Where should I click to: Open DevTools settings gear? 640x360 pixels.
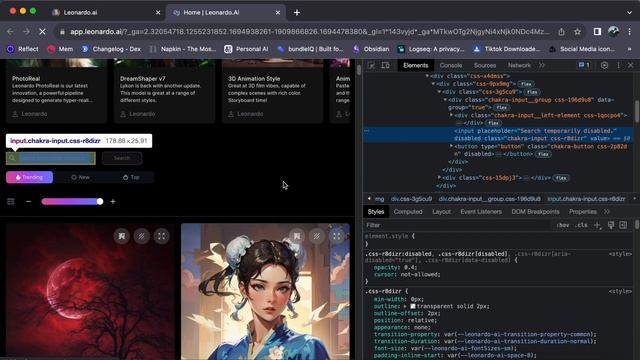604,65
